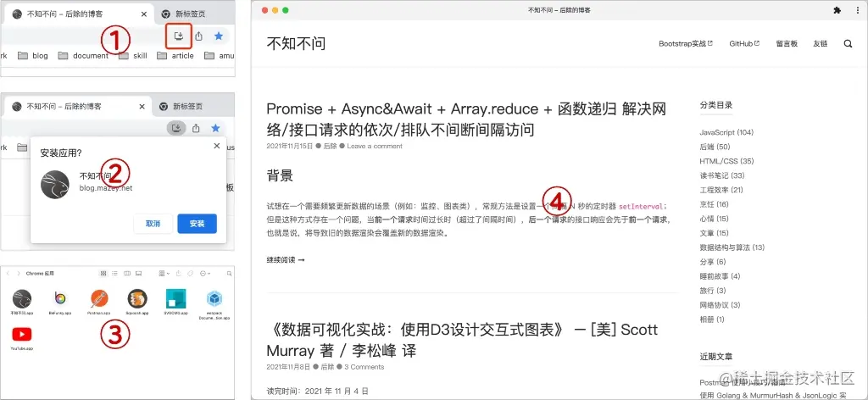Open the document bookmark folder
This screenshot has height=400, width=868.
tap(84, 55)
